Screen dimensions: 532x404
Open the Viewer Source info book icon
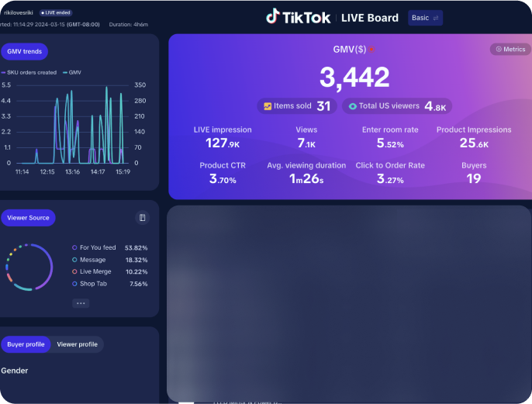coord(143,217)
